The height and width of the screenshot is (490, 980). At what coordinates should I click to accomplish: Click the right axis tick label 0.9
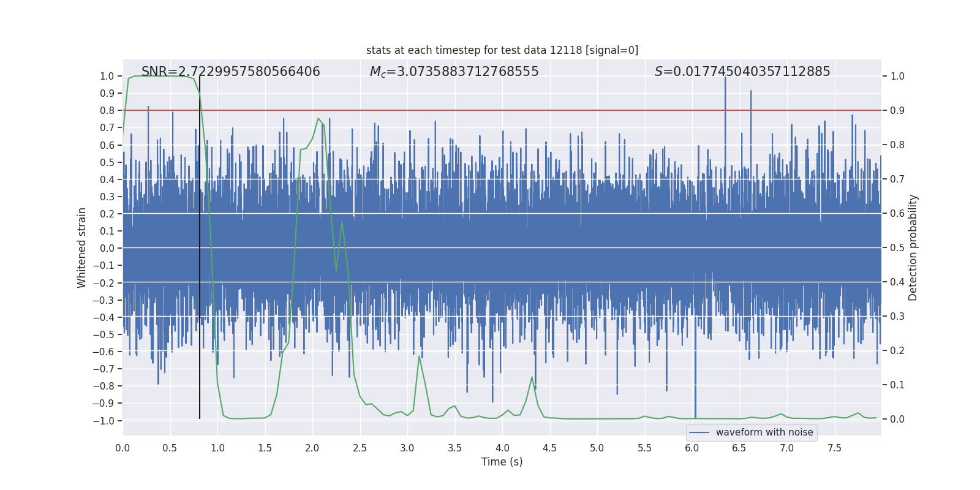pyautogui.click(x=897, y=111)
